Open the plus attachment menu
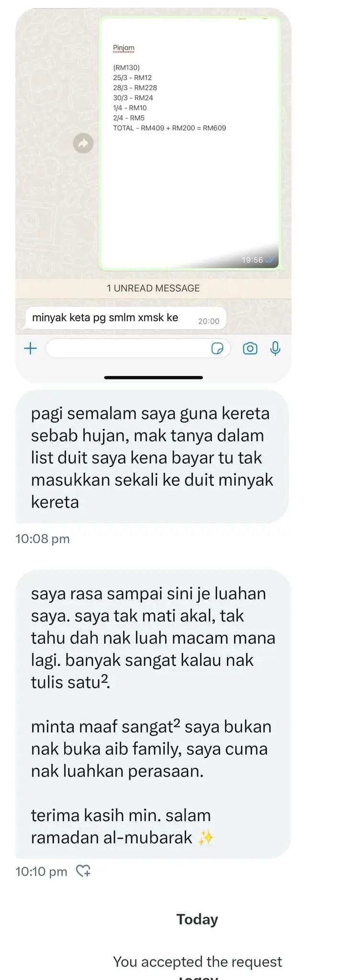Screen dimensions: 337x980 30,348
